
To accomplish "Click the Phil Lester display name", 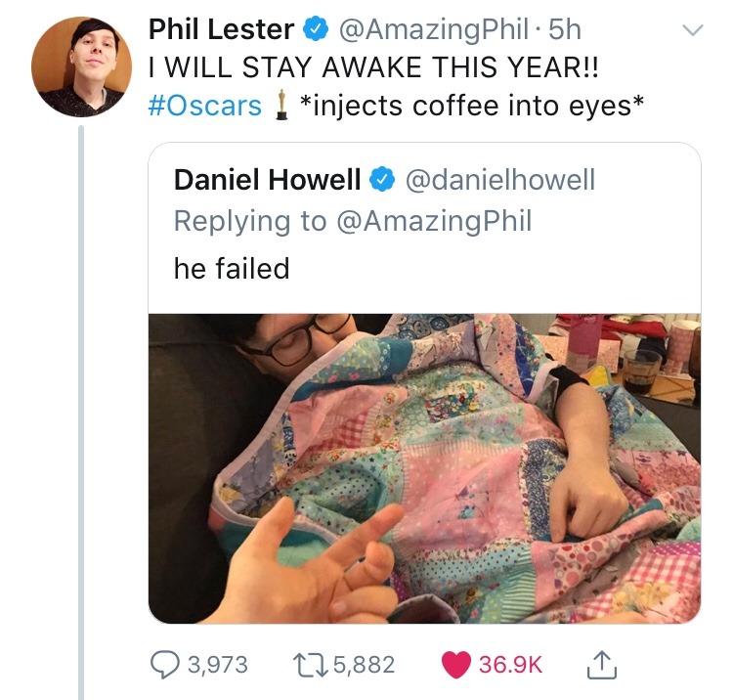I will pyautogui.click(x=222, y=30).
